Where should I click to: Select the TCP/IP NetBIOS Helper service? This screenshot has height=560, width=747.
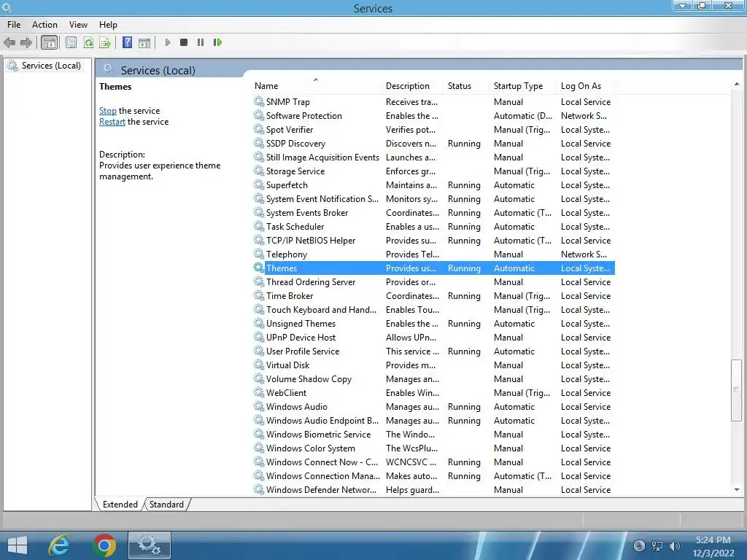(x=433, y=241)
